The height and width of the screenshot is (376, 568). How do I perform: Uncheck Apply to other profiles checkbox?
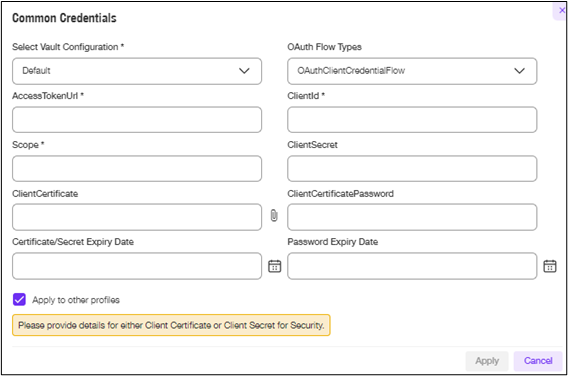coord(19,300)
